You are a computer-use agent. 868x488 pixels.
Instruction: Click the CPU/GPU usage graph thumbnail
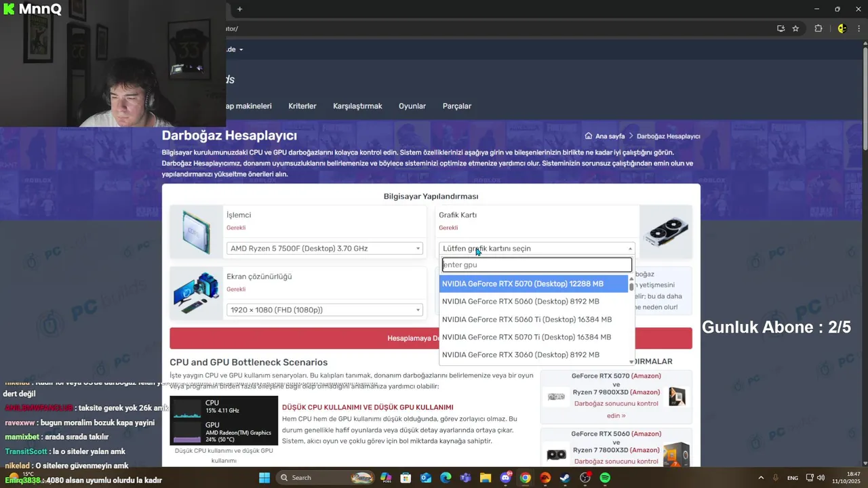224,420
